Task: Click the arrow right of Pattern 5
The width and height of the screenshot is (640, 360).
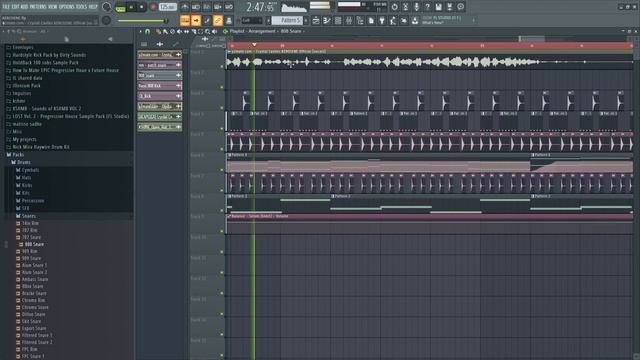Action: [x=307, y=20]
